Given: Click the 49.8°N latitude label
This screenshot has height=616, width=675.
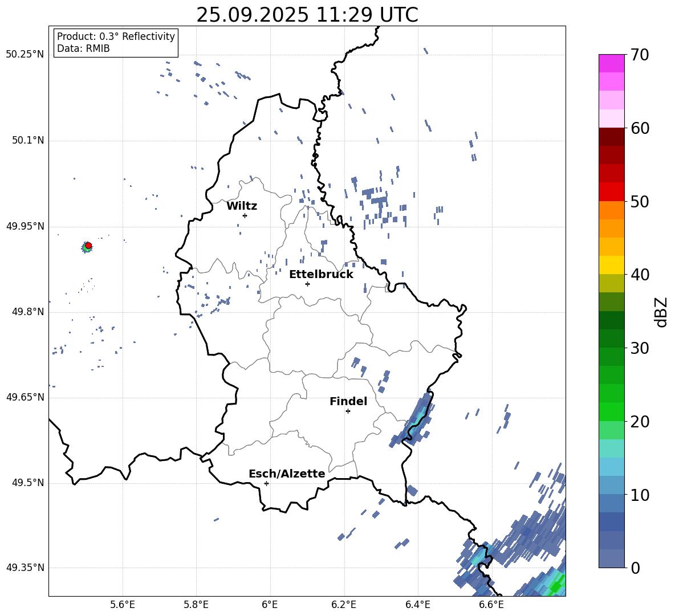Looking at the screenshot, I should [27, 312].
